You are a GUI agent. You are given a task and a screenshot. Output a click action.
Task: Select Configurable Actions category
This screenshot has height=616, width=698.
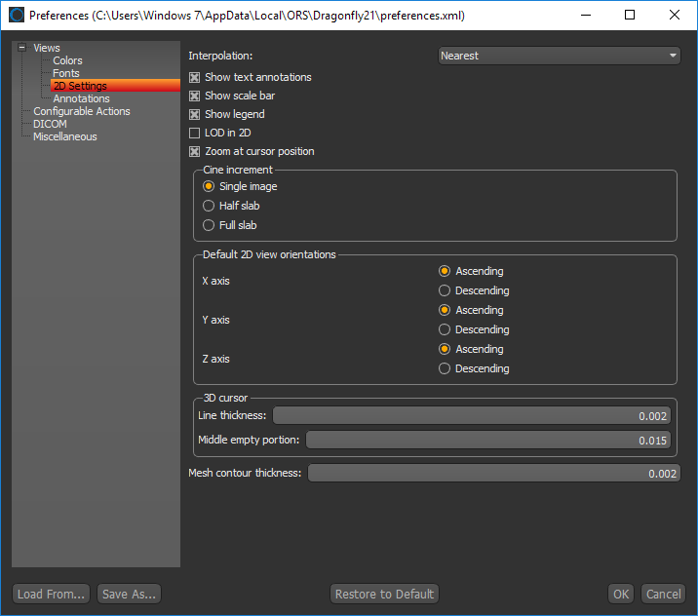[x=81, y=111]
